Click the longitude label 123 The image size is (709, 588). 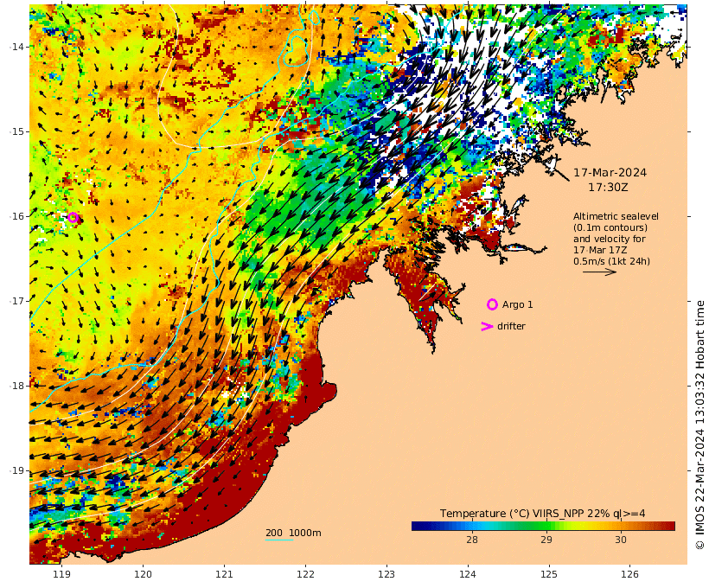pos(386,574)
